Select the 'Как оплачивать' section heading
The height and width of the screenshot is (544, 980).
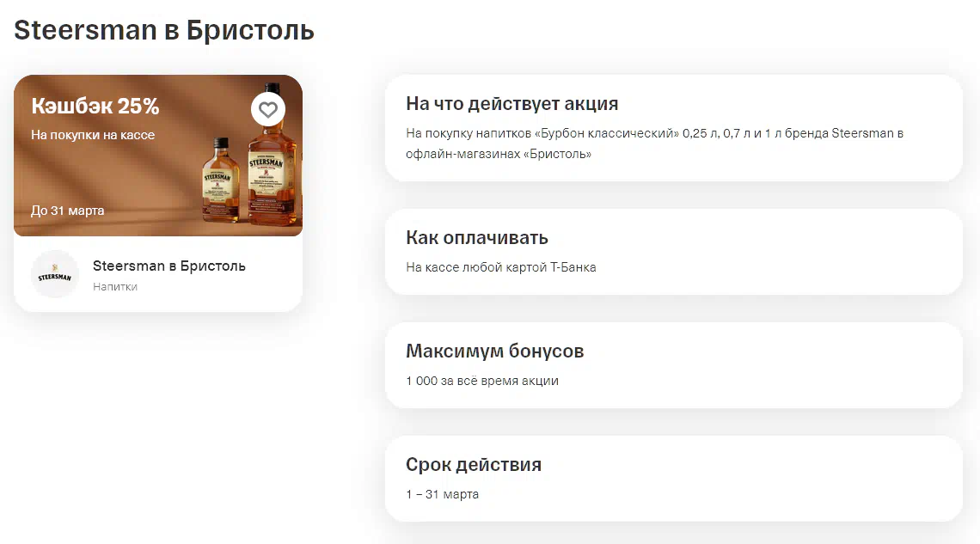(477, 238)
